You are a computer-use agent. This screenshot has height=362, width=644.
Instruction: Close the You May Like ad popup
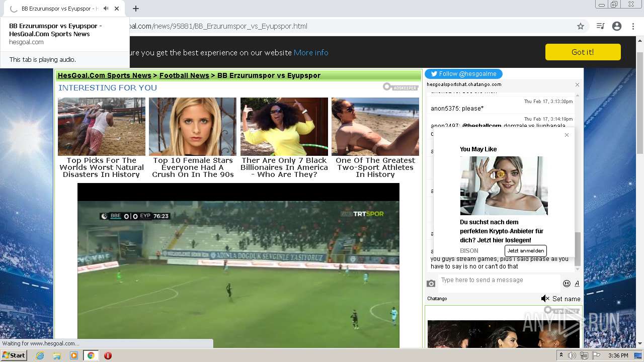coord(567,135)
